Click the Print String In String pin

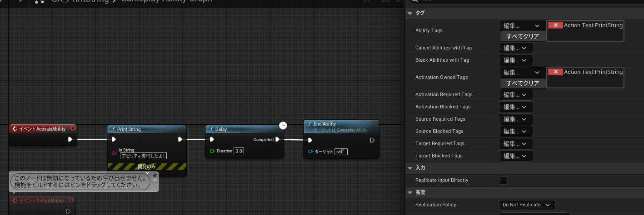click(x=114, y=153)
